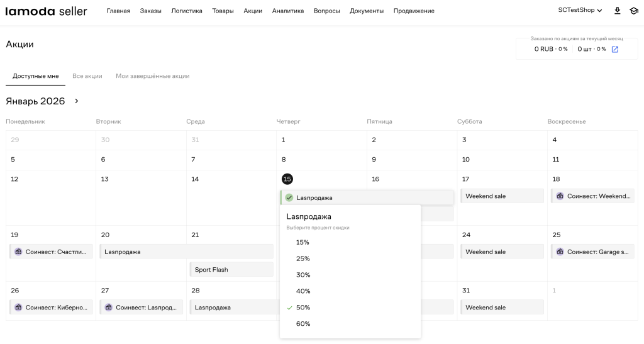The image size is (644, 344).
Task: Open Weekend sale promotion on January 31
Action: point(501,308)
